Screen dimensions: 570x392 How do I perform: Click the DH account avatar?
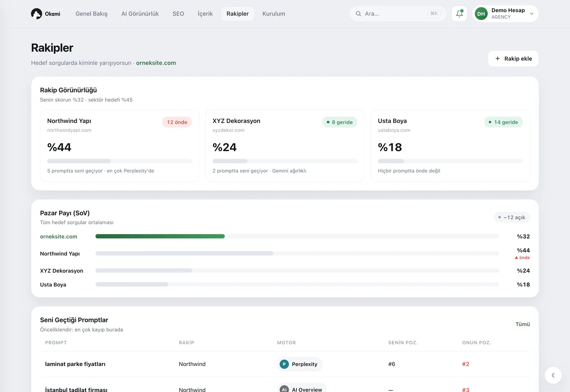tap(481, 14)
